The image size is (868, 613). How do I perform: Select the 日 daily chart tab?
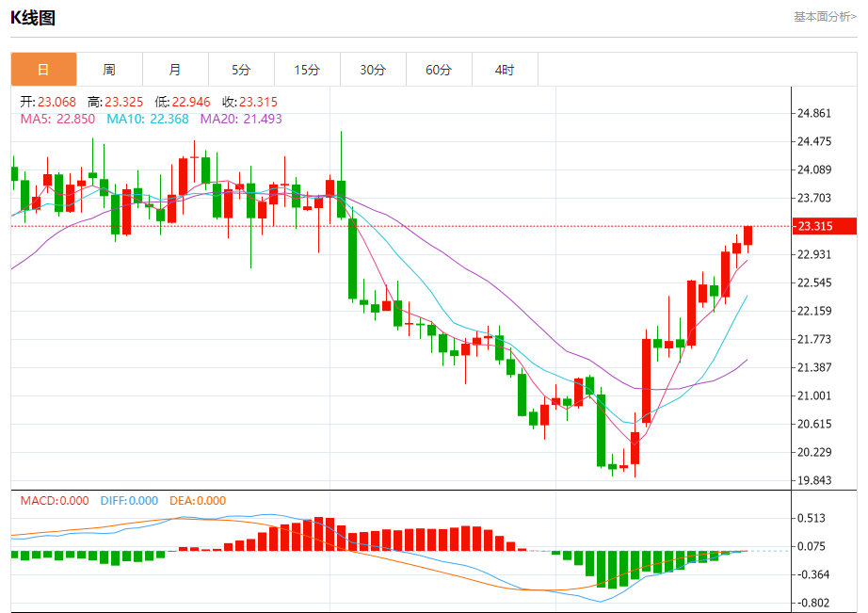[43, 70]
